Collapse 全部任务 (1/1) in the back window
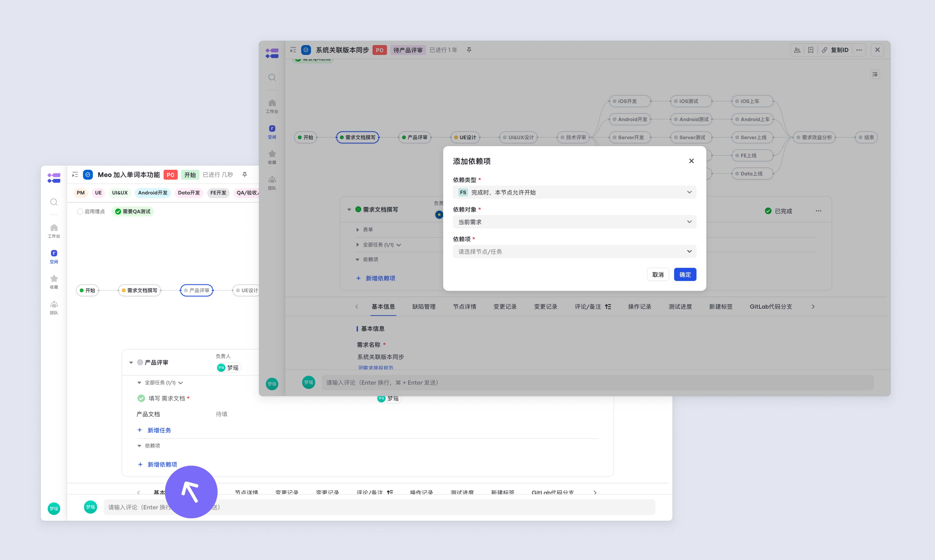935x560 pixels. (x=139, y=383)
